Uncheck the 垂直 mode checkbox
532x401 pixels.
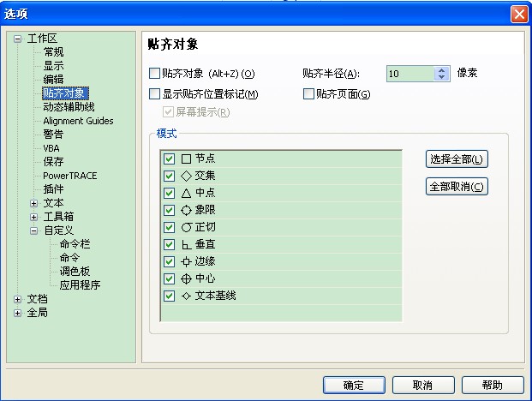click(169, 244)
